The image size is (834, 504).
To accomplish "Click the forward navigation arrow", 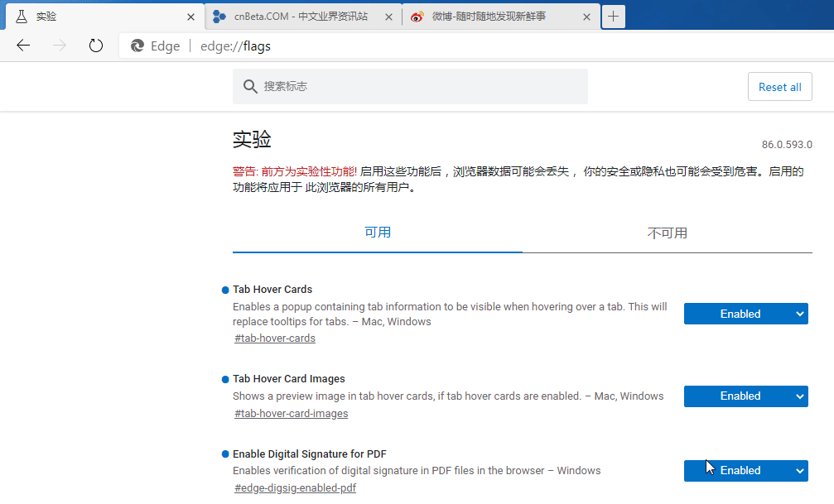I will (x=60, y=46).
